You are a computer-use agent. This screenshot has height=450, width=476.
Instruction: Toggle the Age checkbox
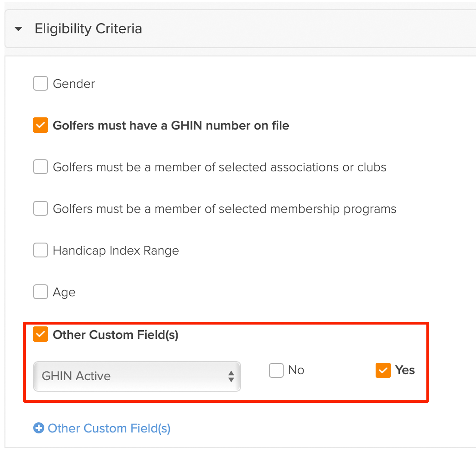pyautogui.click(x=40, y=292)
